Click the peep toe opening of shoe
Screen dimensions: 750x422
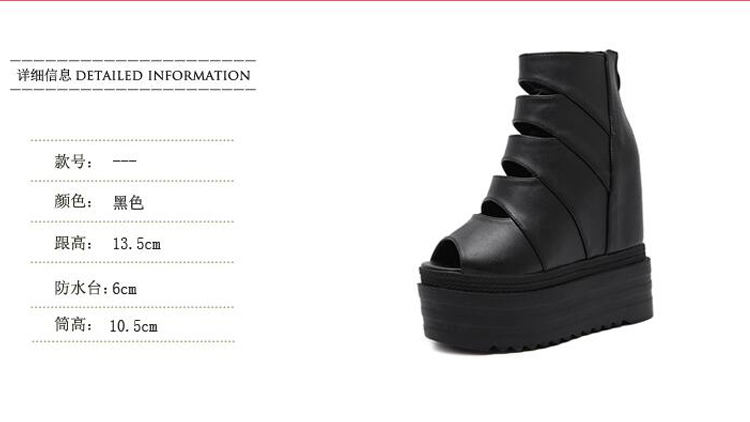coord(450,253)
